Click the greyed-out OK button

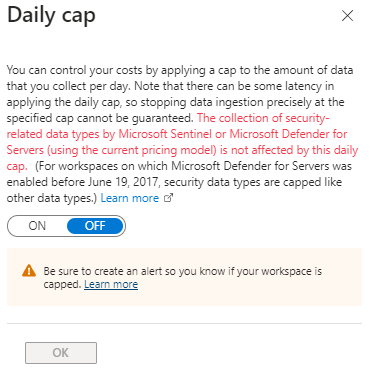coord(61,353)
